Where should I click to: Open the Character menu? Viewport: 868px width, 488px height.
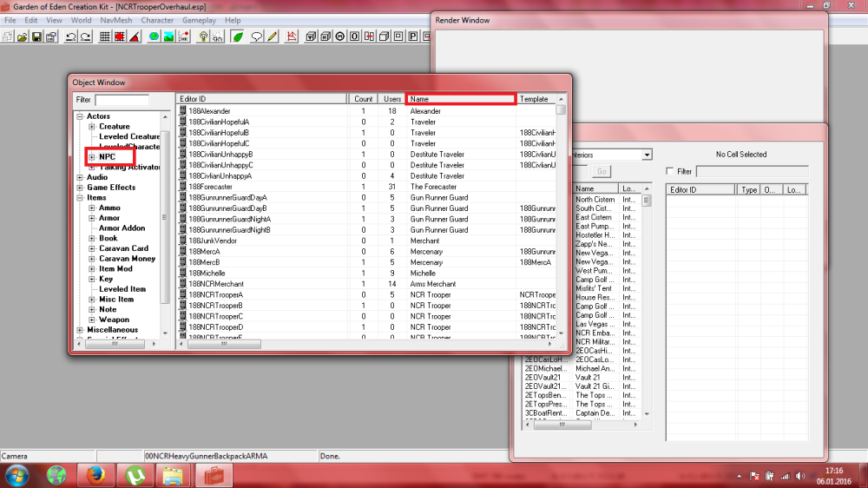click(x=157, y=21)
